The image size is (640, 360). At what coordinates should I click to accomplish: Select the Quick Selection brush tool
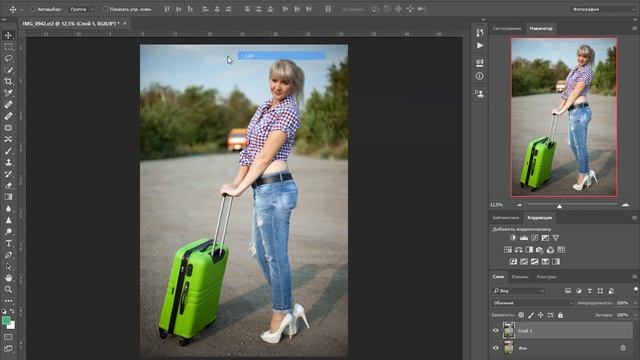point(8,70)
